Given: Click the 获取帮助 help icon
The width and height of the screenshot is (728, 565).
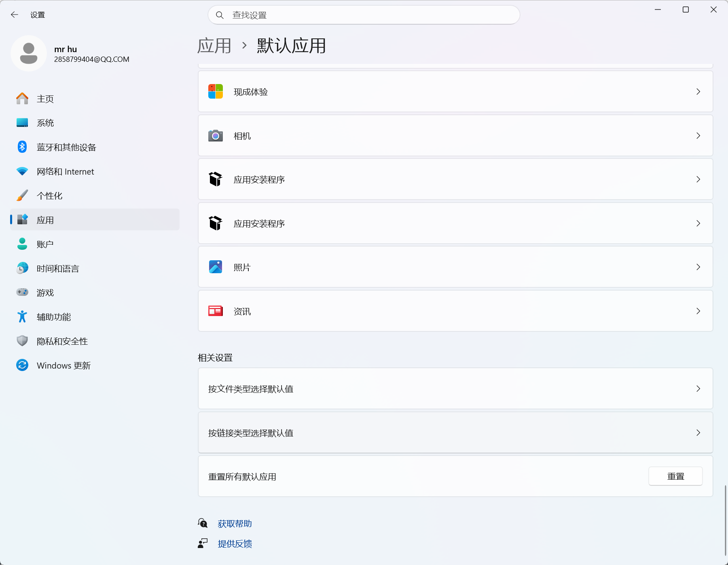Looking at the screenshot, I should tap(203, 523).
